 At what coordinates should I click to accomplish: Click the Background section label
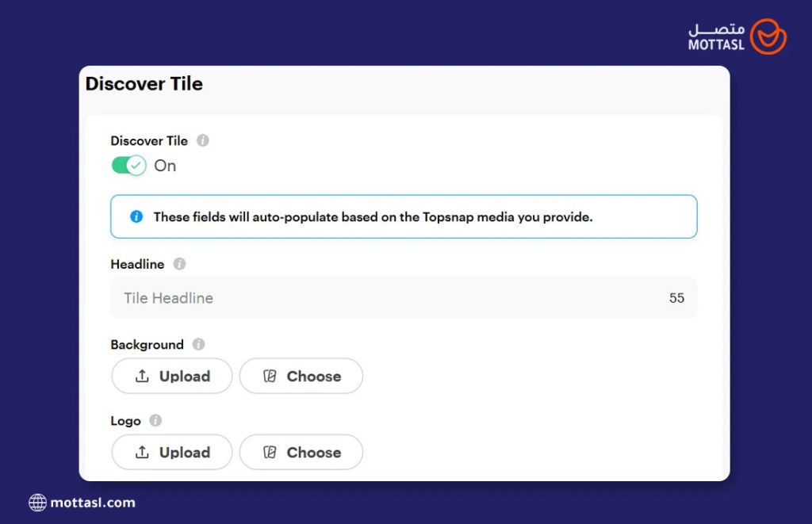point(147,345)
